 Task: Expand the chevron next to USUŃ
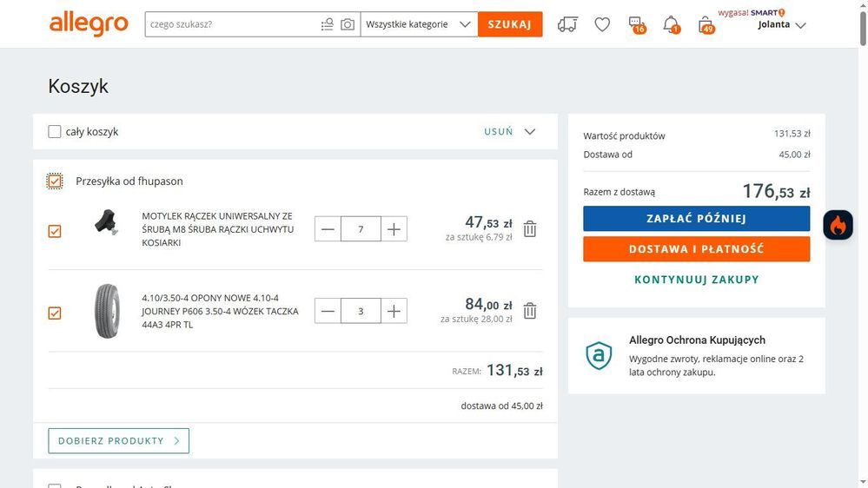click(x=530, y=132)
